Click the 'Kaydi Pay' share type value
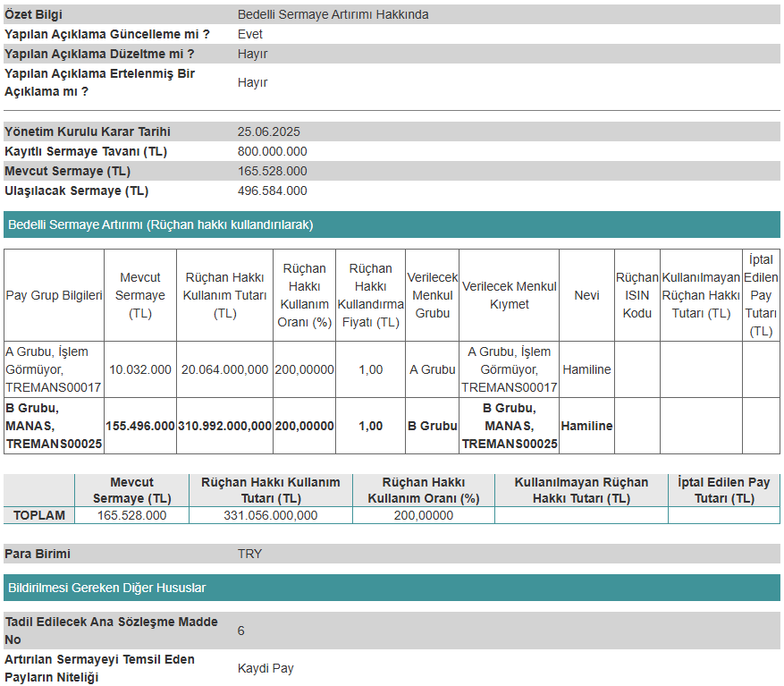Screen dimensions: 784x686 click(x=266, y=668)
